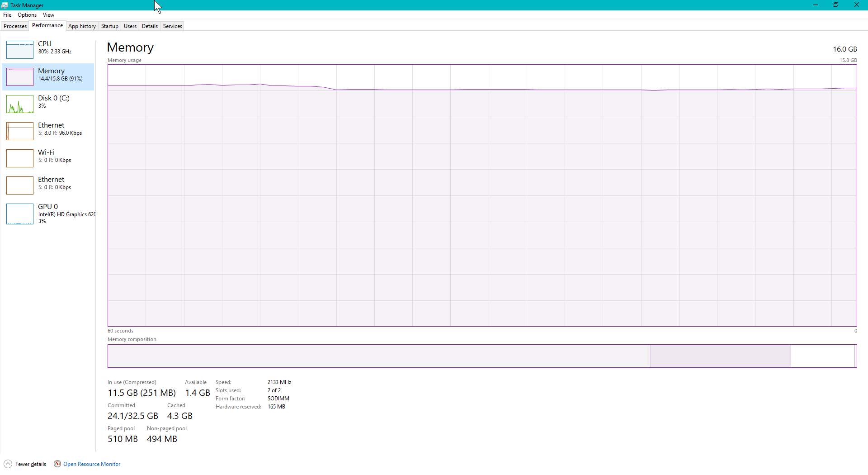Click the Task Manager title bar icon
This screenshot has width=868, height=475.
pos(5,5)
